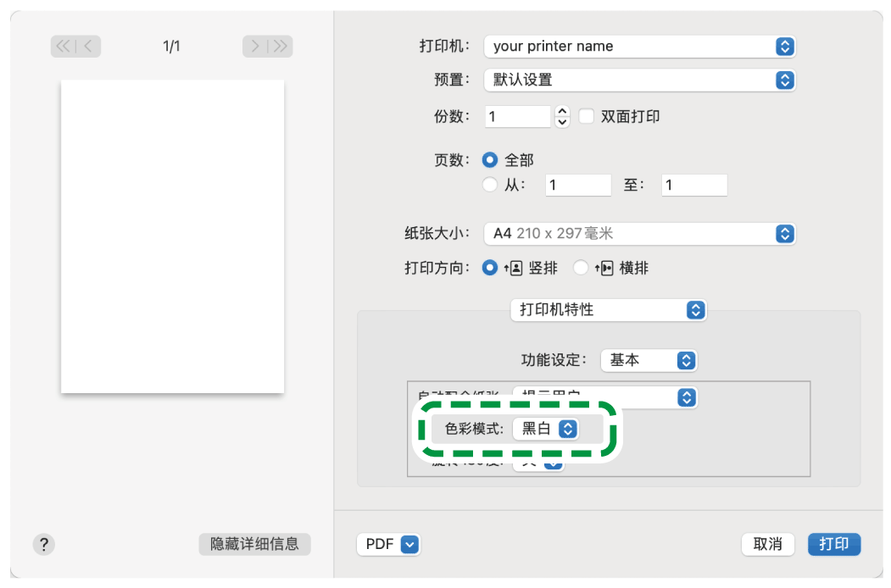
Task: Click 隐藏详细信息 to collapse details
Action: pos(254,544)
